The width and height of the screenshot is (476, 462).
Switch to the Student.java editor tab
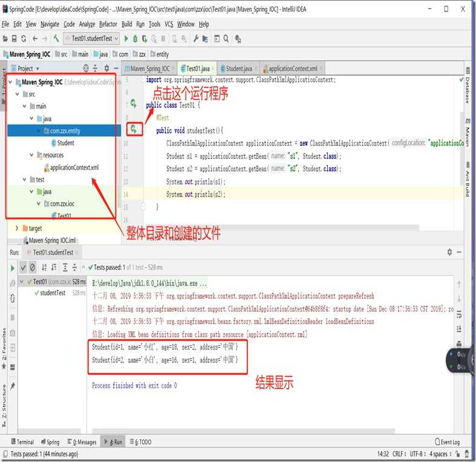coord(239,68)
